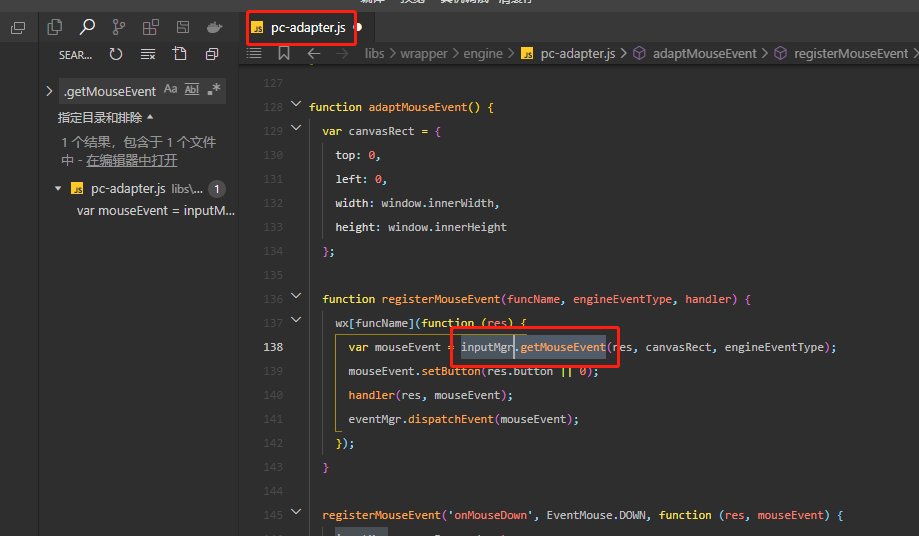Click 'var canvasRect' on line 129
The image size is (919, 536).
pos(369,131)
